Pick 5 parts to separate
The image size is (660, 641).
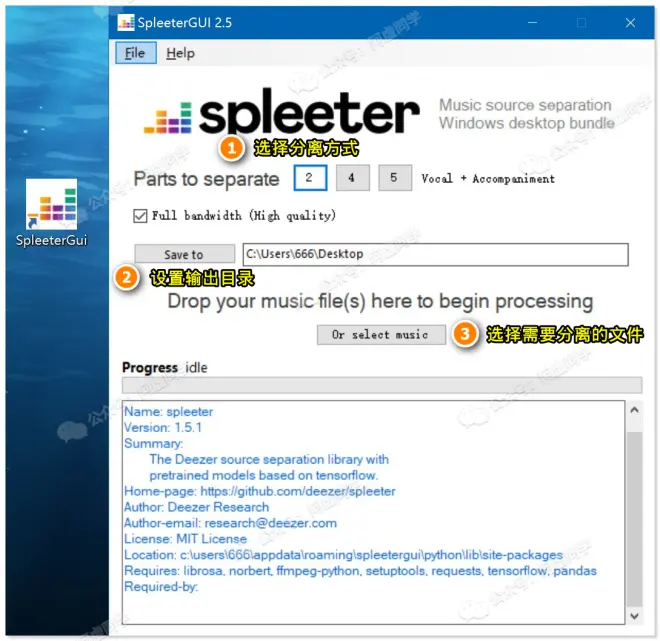[x=394, y=178]
